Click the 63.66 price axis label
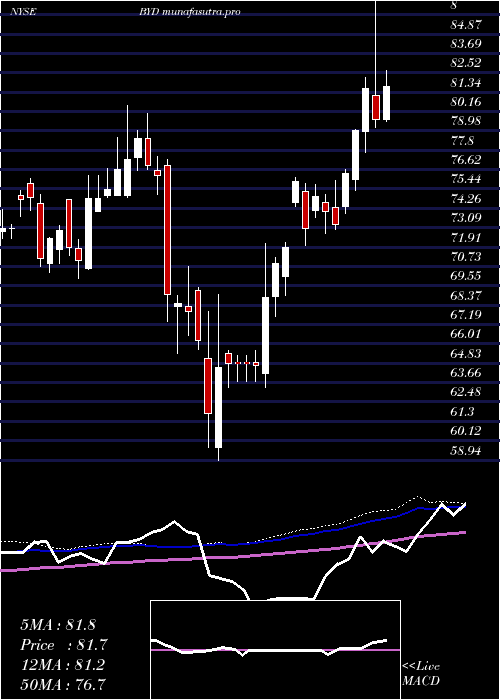Screen dimensions: 500x700 466,373
